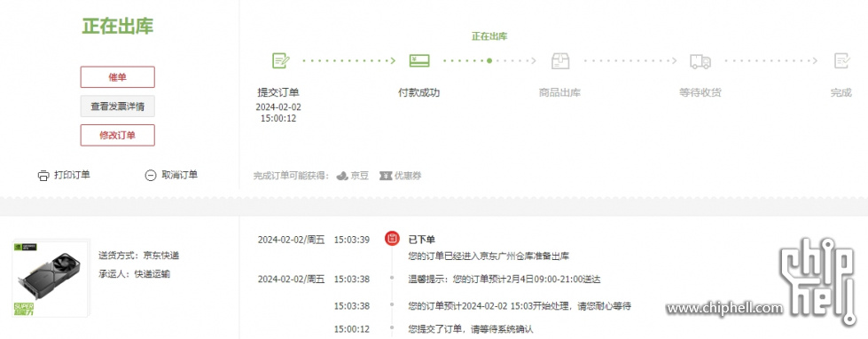The image size is (868, 339).
Task: Click the 提交订单 step icon
Action: tap(281, 60)
